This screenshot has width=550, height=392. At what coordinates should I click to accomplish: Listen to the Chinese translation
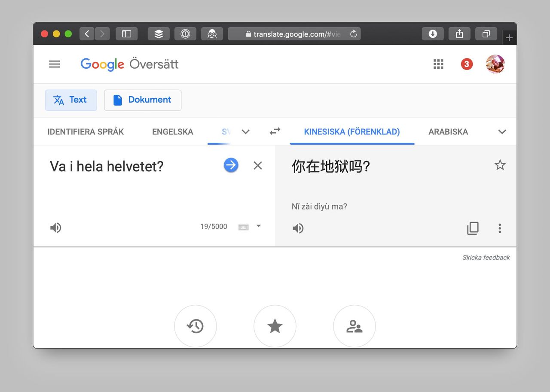[298, 228]
